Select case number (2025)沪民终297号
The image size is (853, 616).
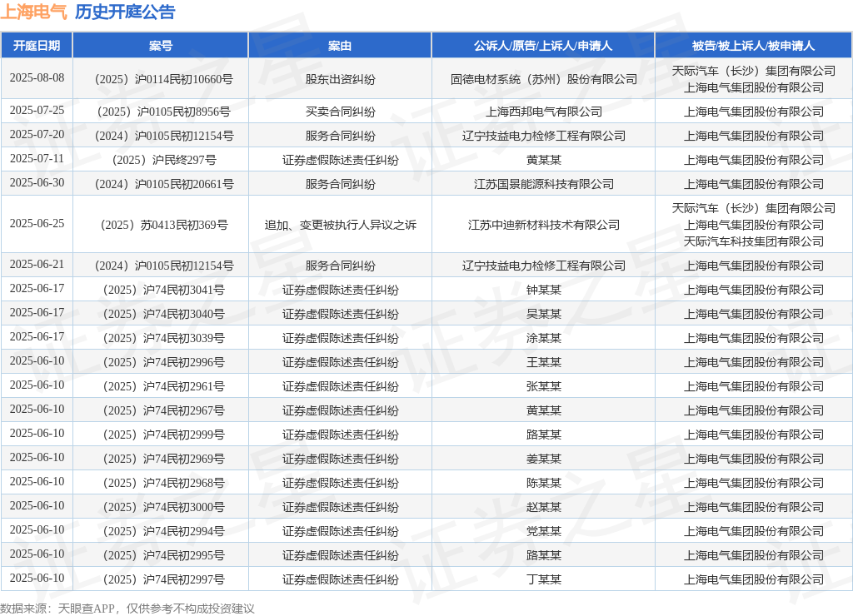164,161
